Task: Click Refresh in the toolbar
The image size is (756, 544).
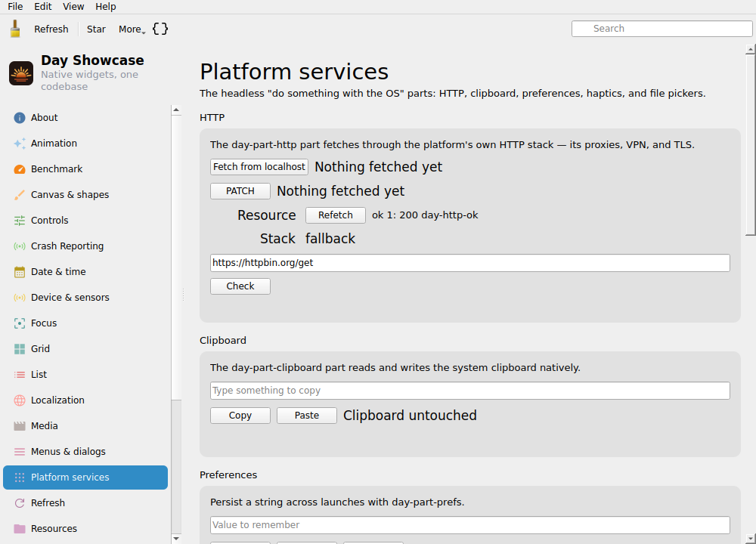Action: (51, 29)
